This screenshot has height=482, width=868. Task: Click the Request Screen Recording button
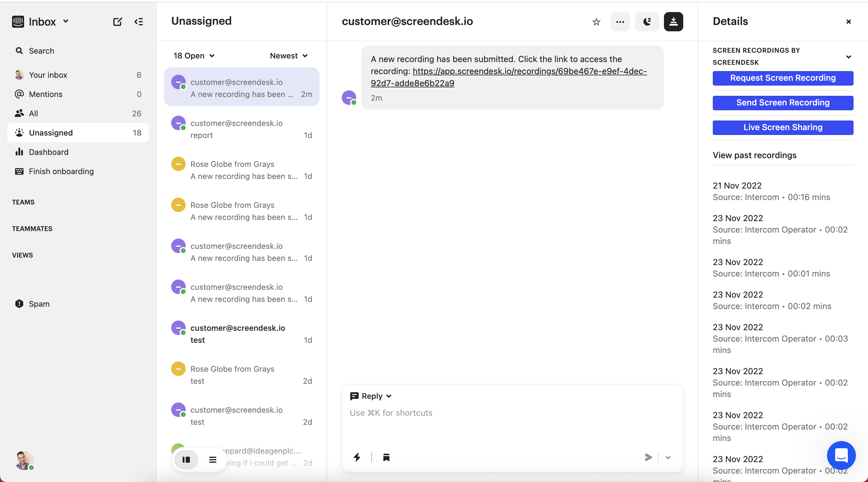pyautogui.click(x=782, y=78)
